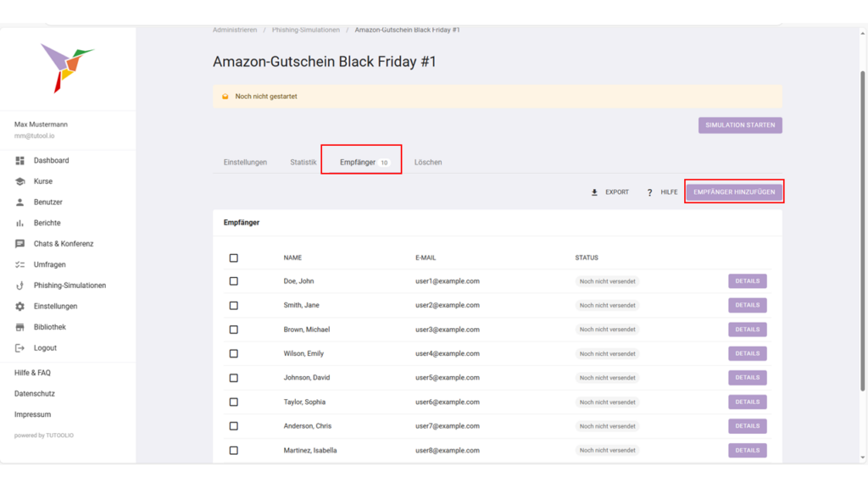Click the status icon in Noch nicht gestartet banner

tap(225, 97)
